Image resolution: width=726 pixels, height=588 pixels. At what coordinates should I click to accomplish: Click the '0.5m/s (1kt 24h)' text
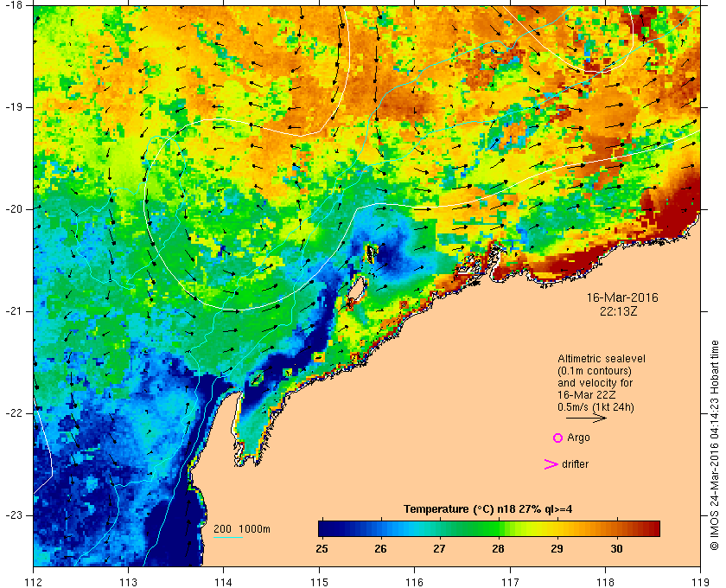[595, 407]
